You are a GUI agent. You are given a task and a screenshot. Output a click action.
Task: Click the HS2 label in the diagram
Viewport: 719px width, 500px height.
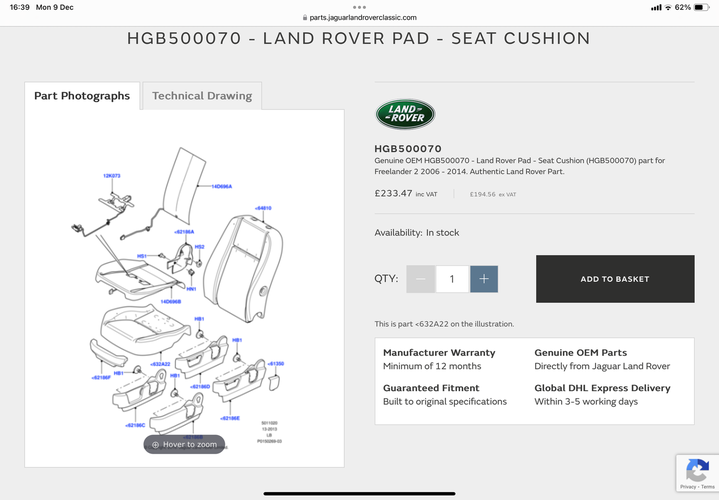pyautogui.click(x=199, y=247)
